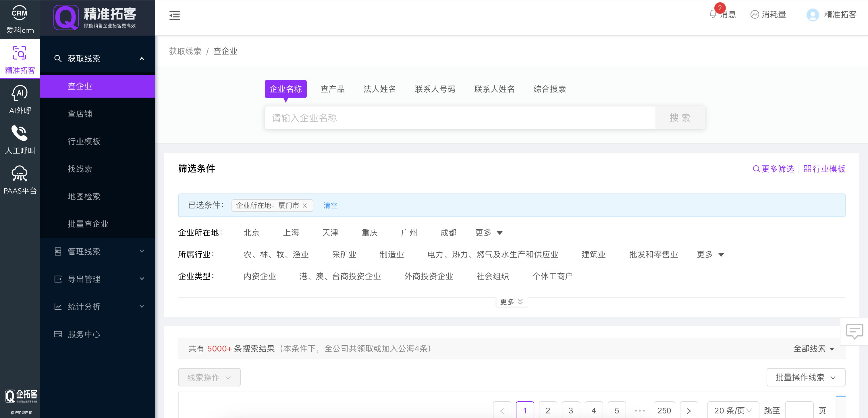Select the 内资企业 enterprise type filter
868x418 pixels.
(259, 276)
